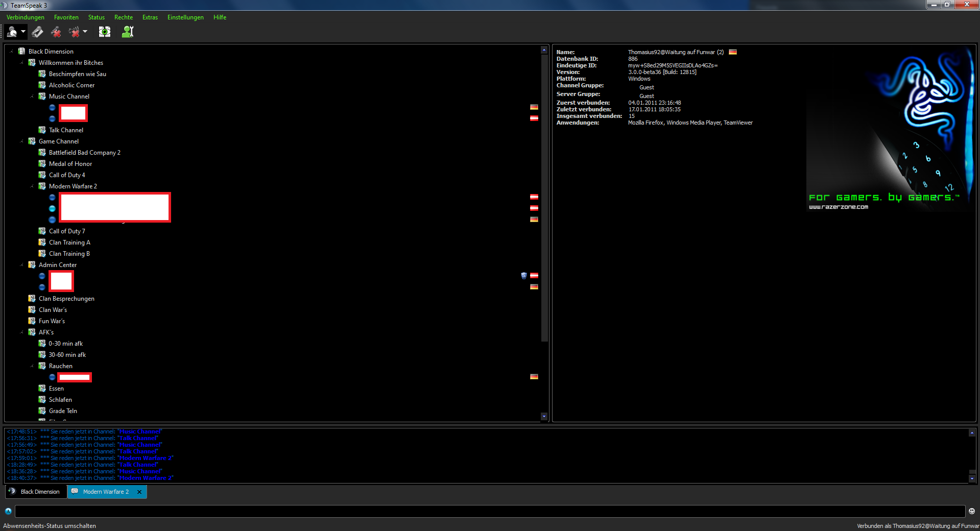Collapse the Admin Center channel
980x531 pixels.
22,265
